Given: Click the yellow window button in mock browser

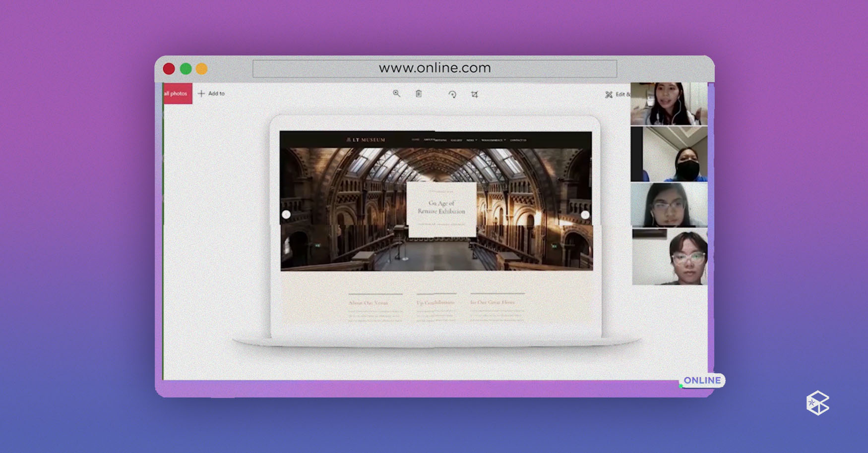Looking at the screenshot, I should click(201, 69).
